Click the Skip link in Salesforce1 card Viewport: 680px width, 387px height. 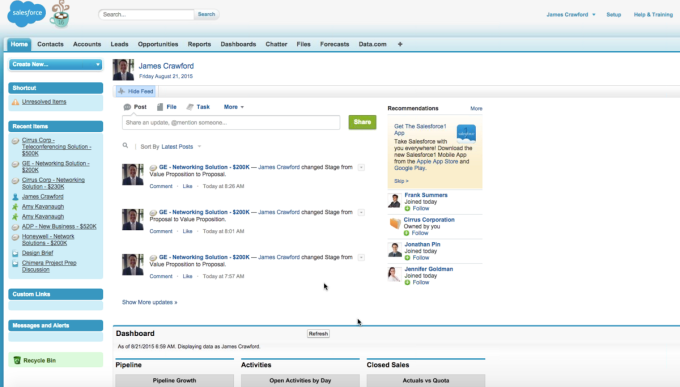pyautogui.click(x=401, y=181)
